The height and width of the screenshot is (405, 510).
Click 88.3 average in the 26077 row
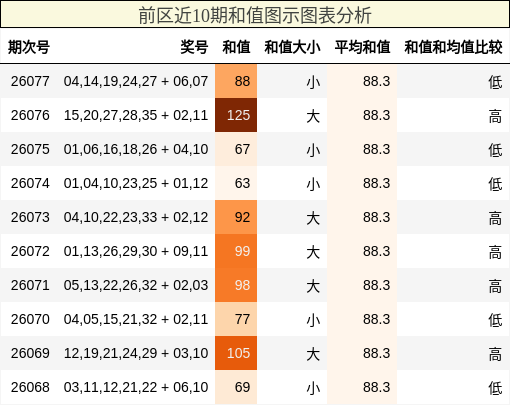coord(377,81)
